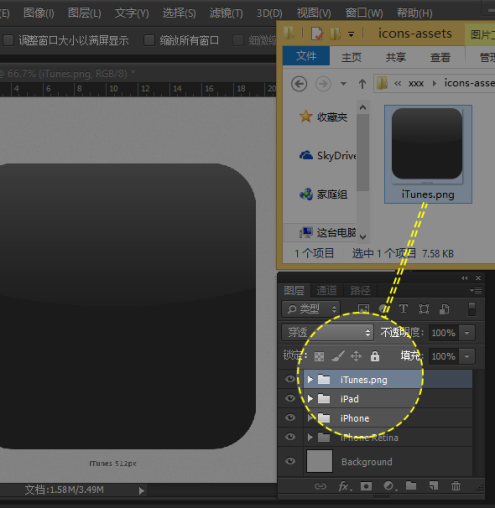Screen dimensions: 495x508
Task: Lock image pixels brush icon
Action: [x=338, y=356]
